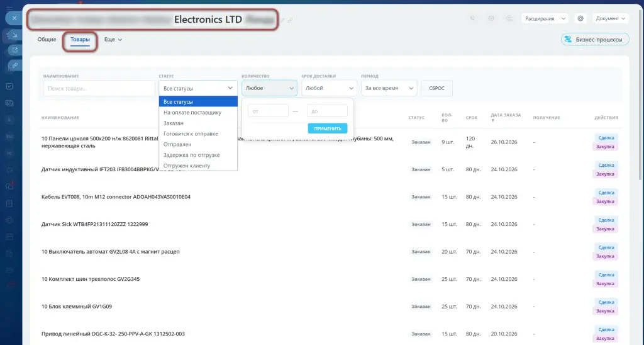
Task: Switch to the Общие tab
Action: coord(47,40)
